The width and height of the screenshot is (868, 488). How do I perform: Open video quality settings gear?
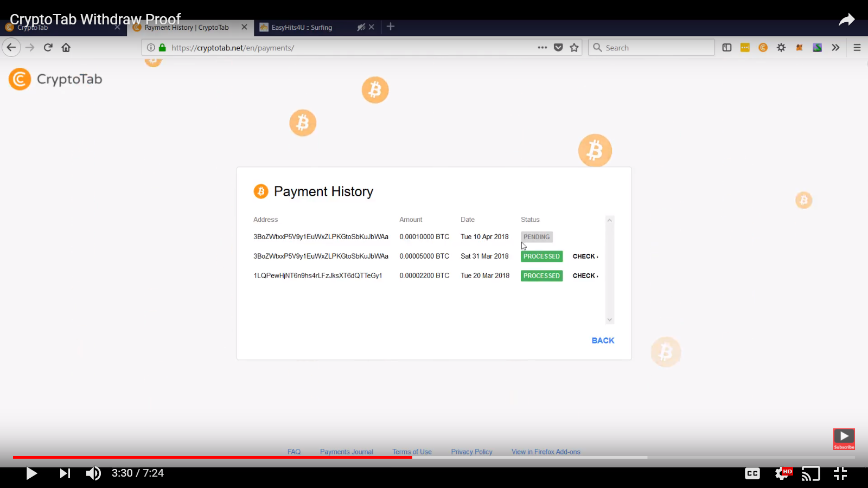point(782,473)
